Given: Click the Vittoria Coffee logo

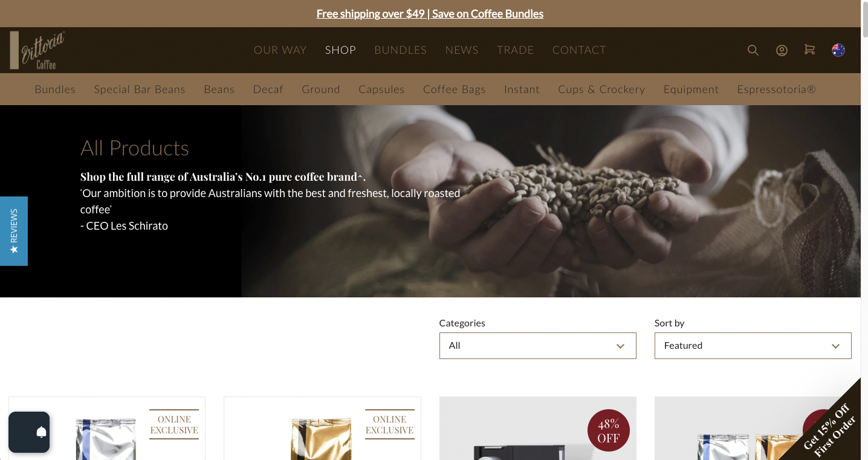Looking at the screenshot, I should click(x=37, y=50).
